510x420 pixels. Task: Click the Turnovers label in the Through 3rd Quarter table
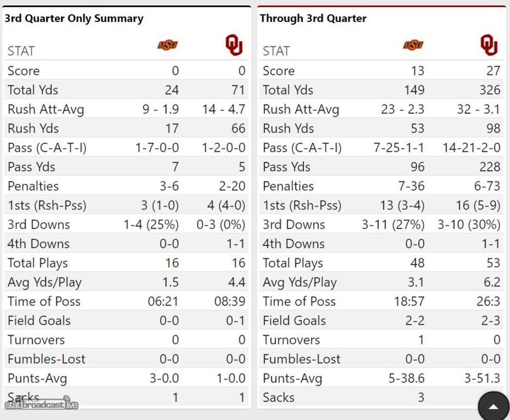pos(291,340)
